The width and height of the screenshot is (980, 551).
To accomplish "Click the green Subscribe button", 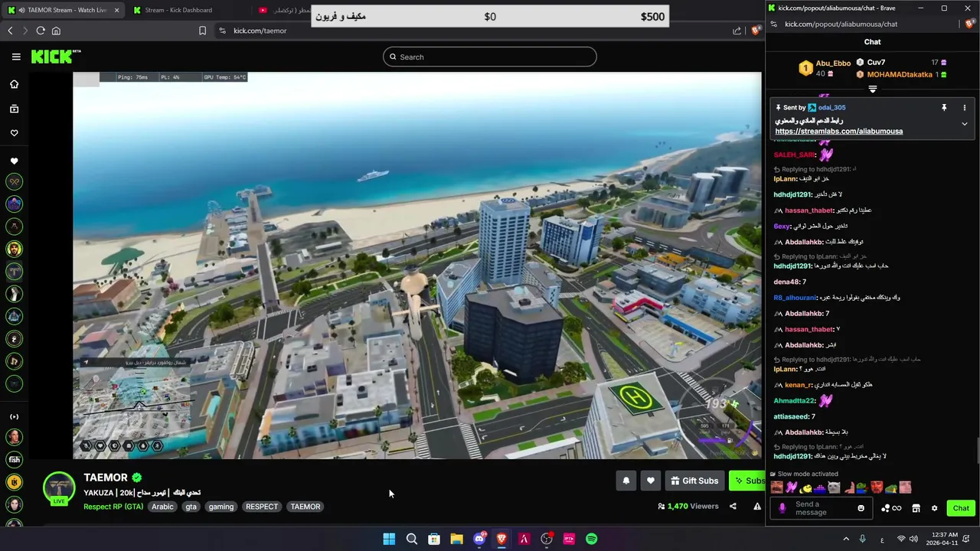I will tap(746, 481).
